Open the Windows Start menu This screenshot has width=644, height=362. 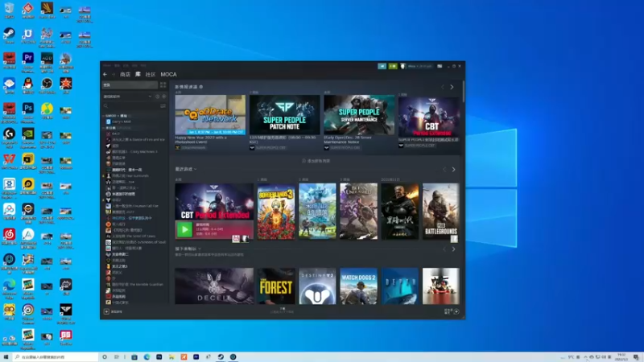click(6, 357)
